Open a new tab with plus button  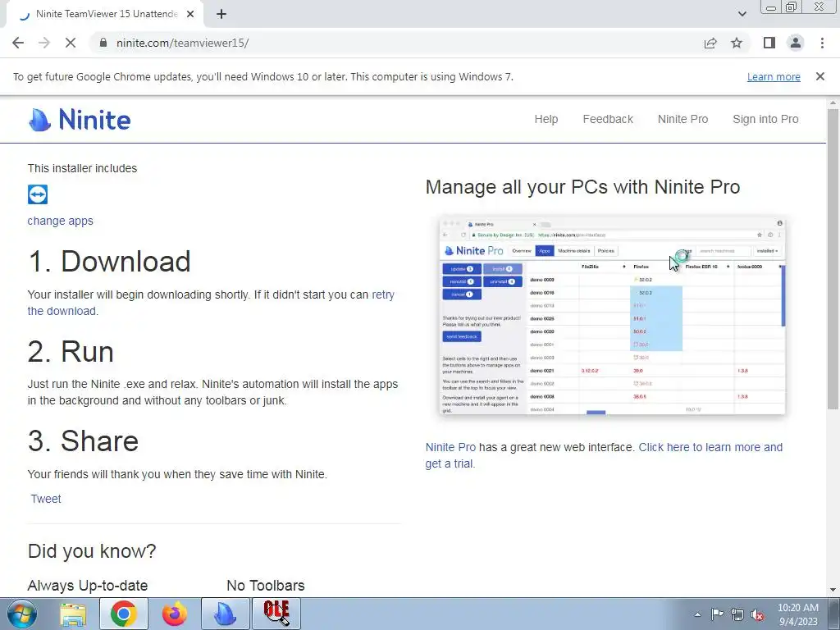click(x=221, y=14)
